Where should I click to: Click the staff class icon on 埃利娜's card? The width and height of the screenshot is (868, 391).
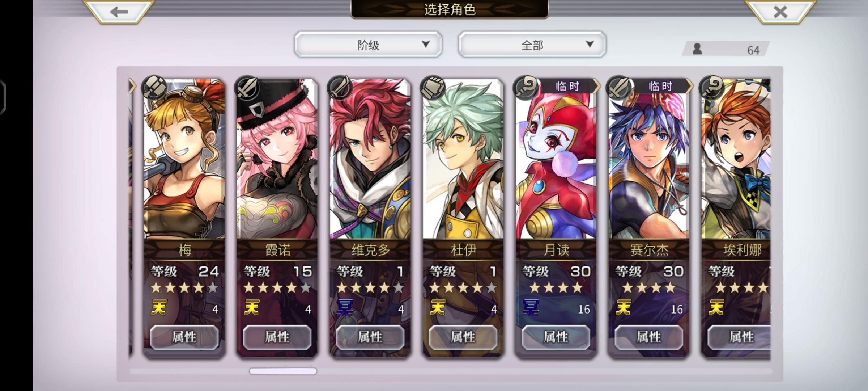click(x=712, y=88)
